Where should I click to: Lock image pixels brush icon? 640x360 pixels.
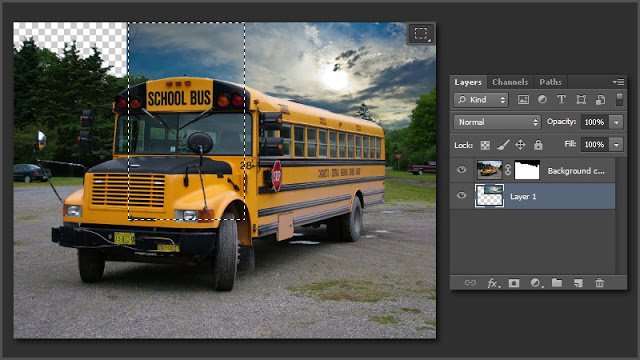click(x=503, y=144)
